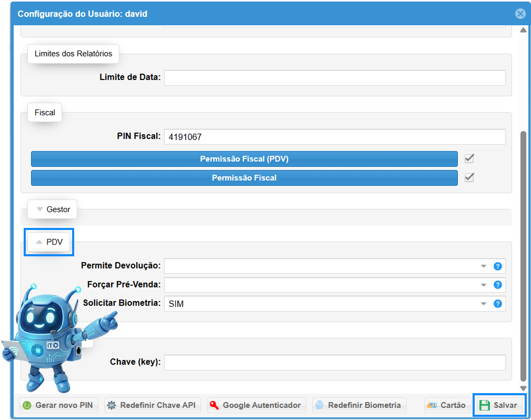Expand the Gestor section
Image resolution: width=531 pixels, height=420 pixels.
pyautogui.click(x=53, y=209)
